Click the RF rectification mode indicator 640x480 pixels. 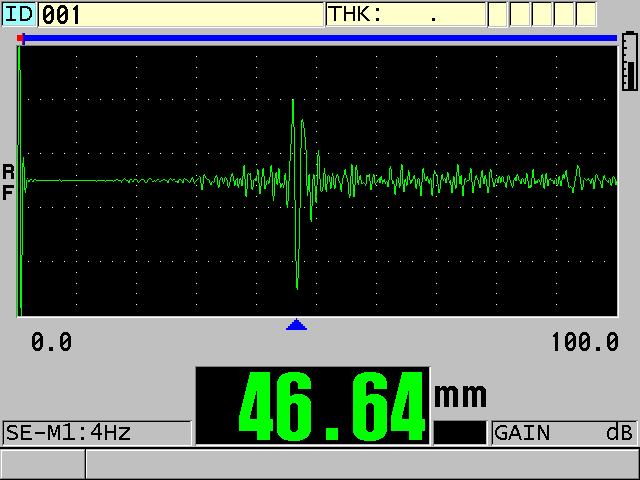8,181
